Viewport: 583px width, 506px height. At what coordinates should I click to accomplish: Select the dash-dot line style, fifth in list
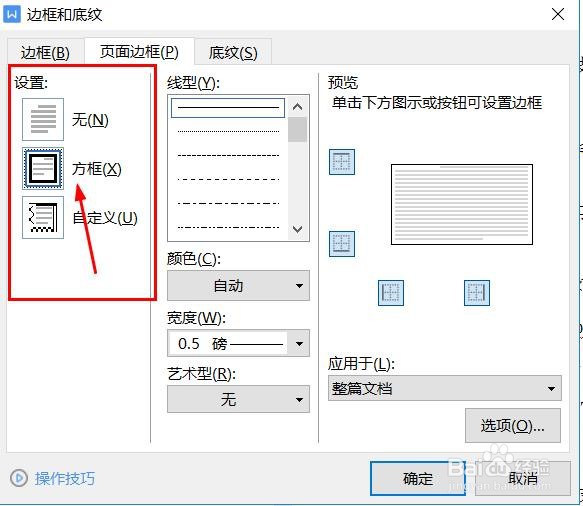228,203
